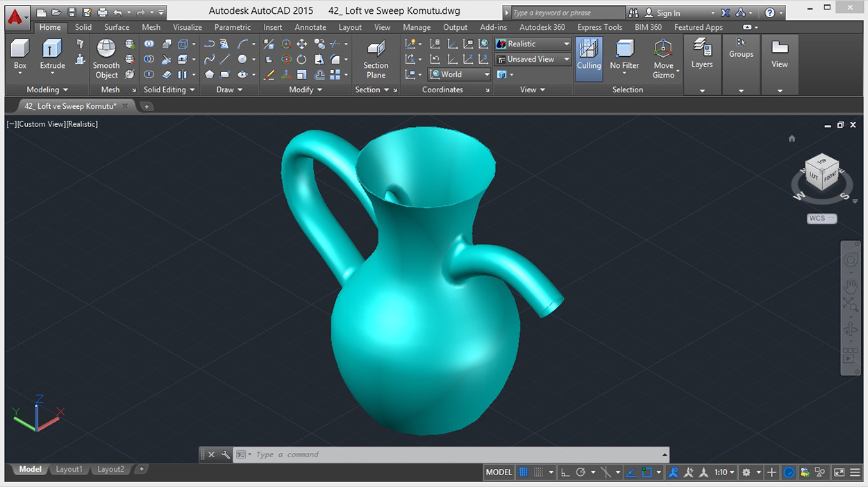Open the Visualize ribbon tab
868x487 pixels.
point(187,28)
